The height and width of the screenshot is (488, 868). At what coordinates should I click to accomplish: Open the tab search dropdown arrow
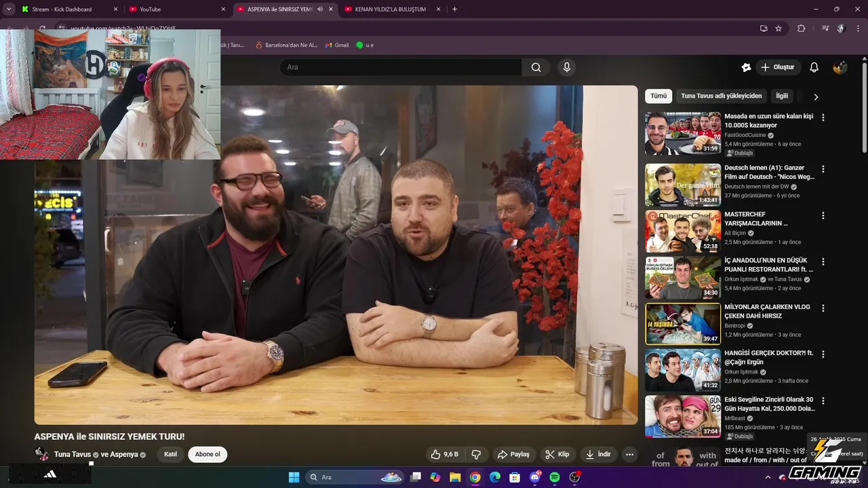point(9,9)
